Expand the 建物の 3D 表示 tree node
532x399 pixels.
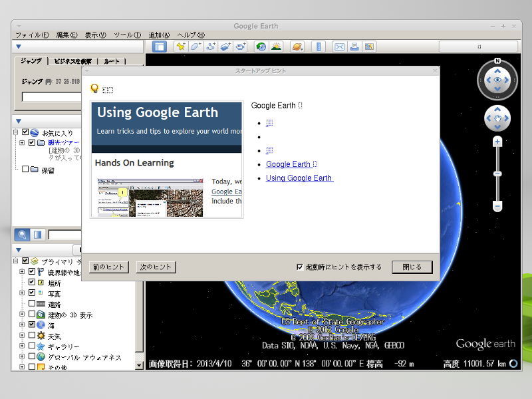[22, 314]
